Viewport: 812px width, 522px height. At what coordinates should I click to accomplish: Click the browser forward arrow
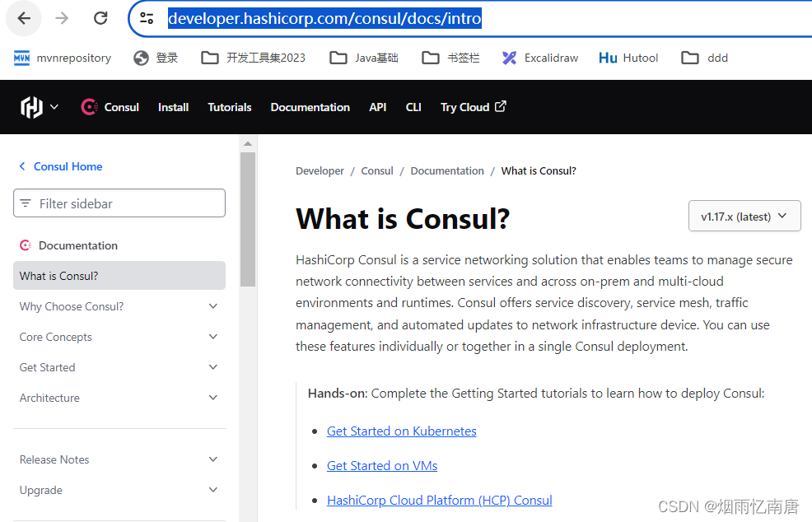62,19
